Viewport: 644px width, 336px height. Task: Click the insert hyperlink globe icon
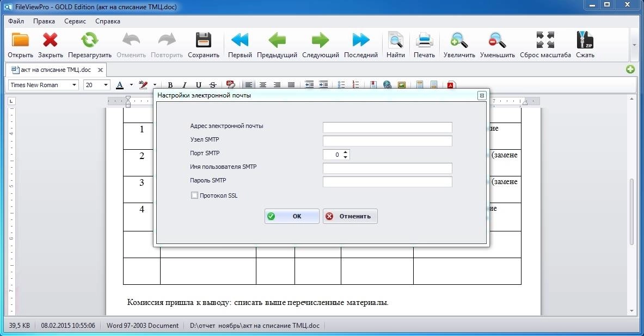click(387, 85)
